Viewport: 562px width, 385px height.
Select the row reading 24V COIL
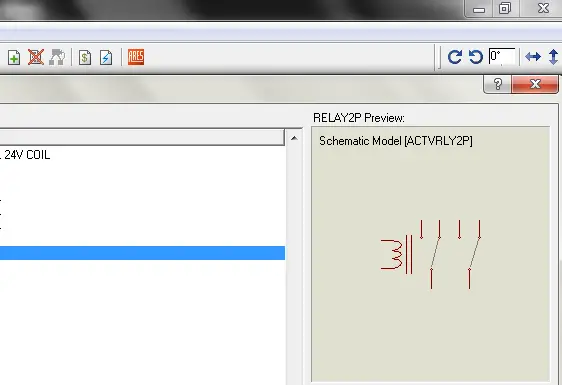[x=143, y=155]
